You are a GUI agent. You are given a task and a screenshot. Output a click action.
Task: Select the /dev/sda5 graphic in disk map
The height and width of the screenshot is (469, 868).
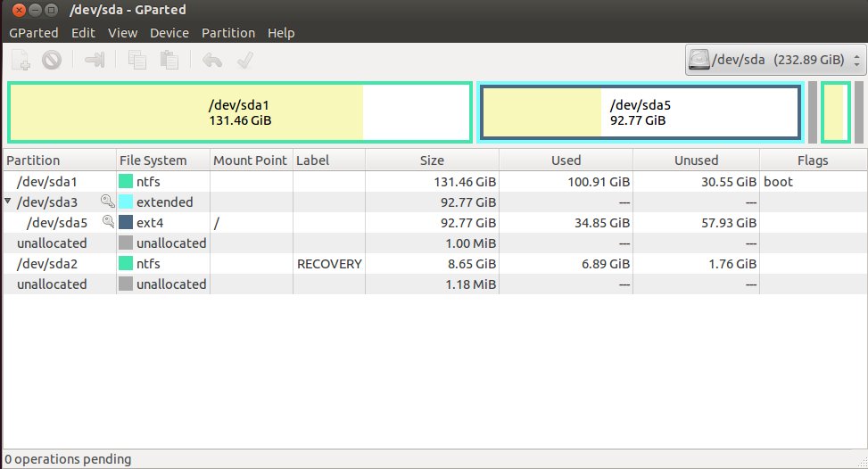641,113
